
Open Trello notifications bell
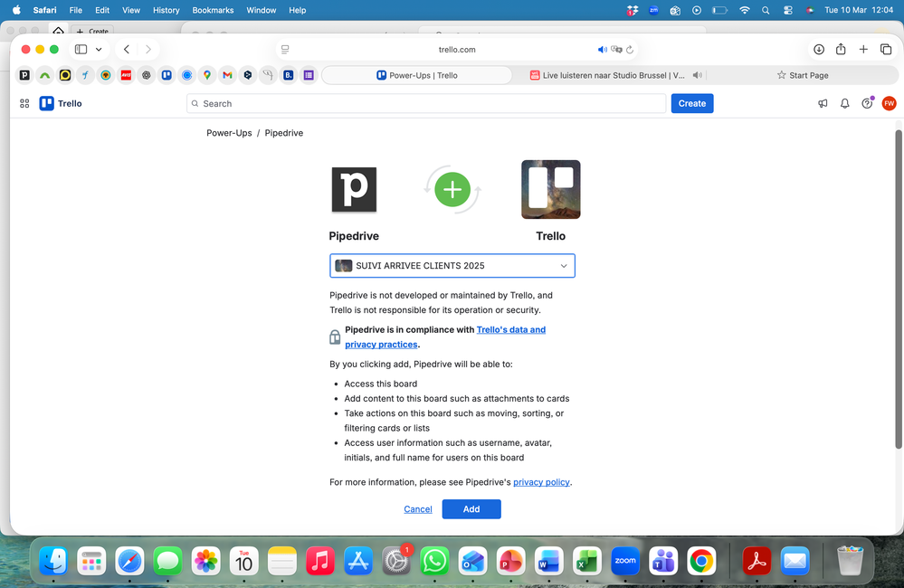844,103
